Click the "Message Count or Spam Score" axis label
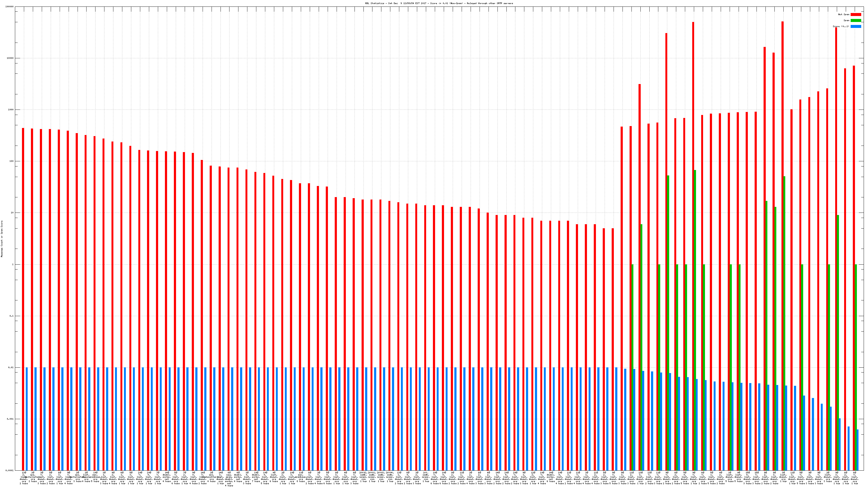 tap(2, 239)
